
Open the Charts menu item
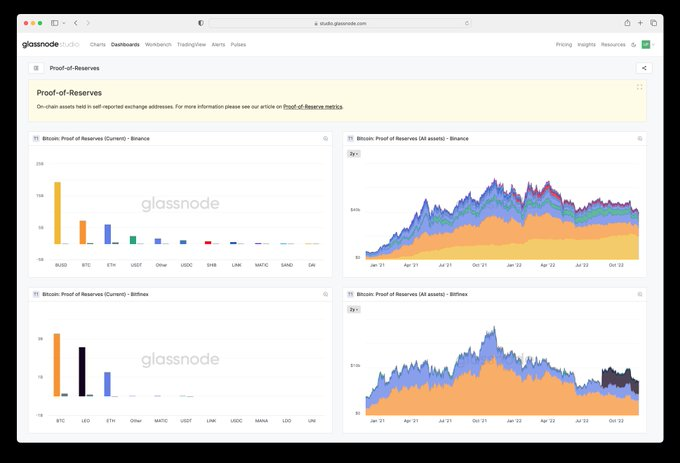click(98, 45)
